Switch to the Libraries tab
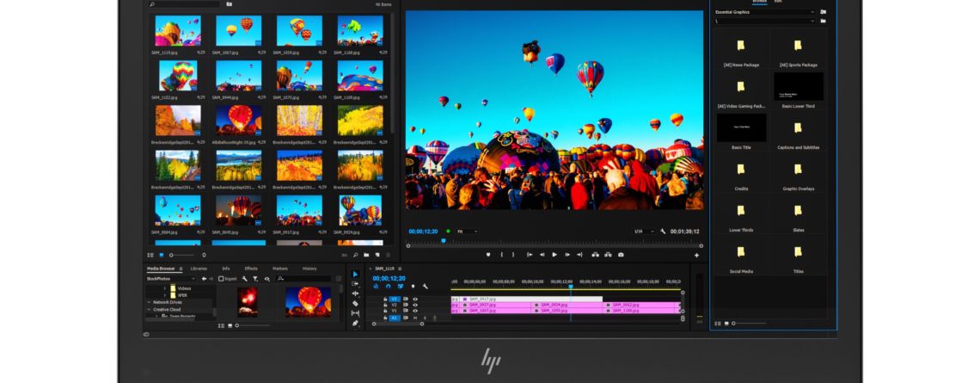The width and height of the screenshot is (980, 383). coord(199,269)
